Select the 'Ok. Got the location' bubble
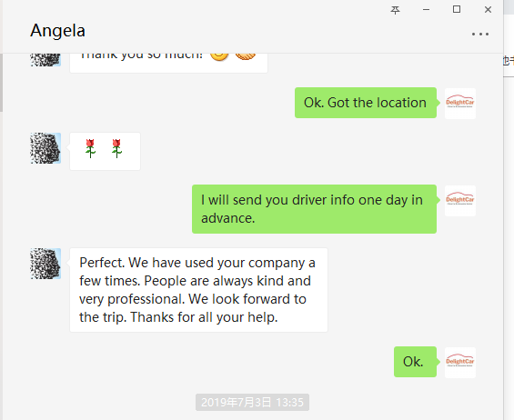The image size is (514, 420). (366, 103)
